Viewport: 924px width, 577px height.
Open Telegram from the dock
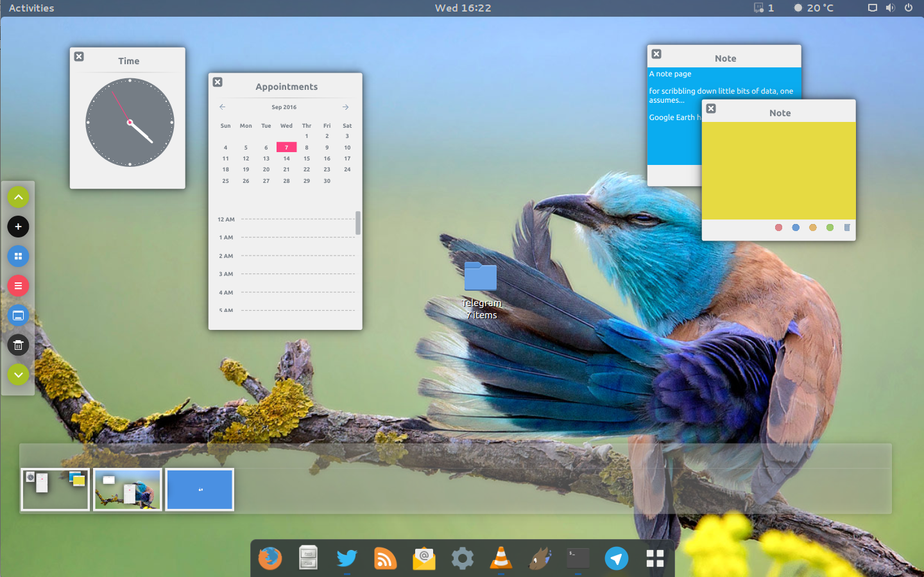(x=616, y=558)
